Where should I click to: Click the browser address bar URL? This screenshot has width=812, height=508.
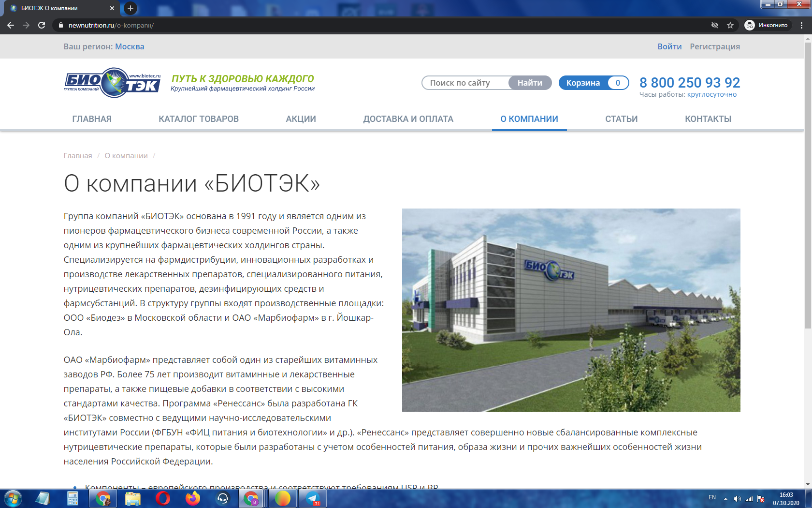coord(111,25)
